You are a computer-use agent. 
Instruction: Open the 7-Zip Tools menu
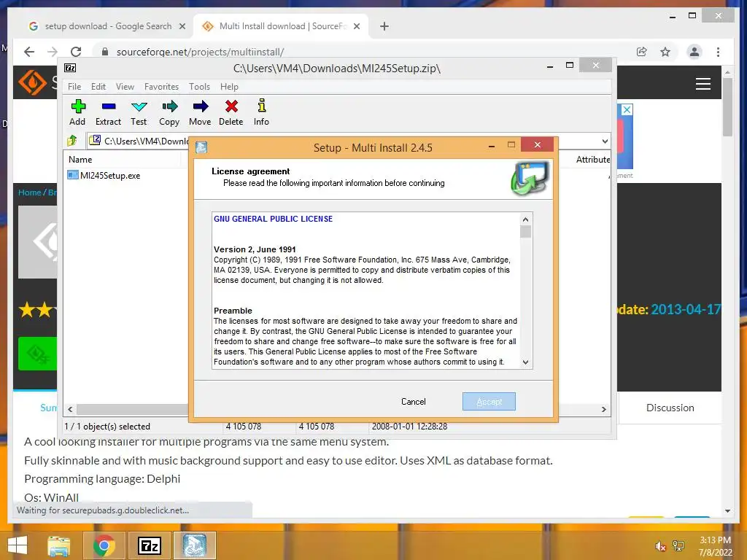coord(199,87)
